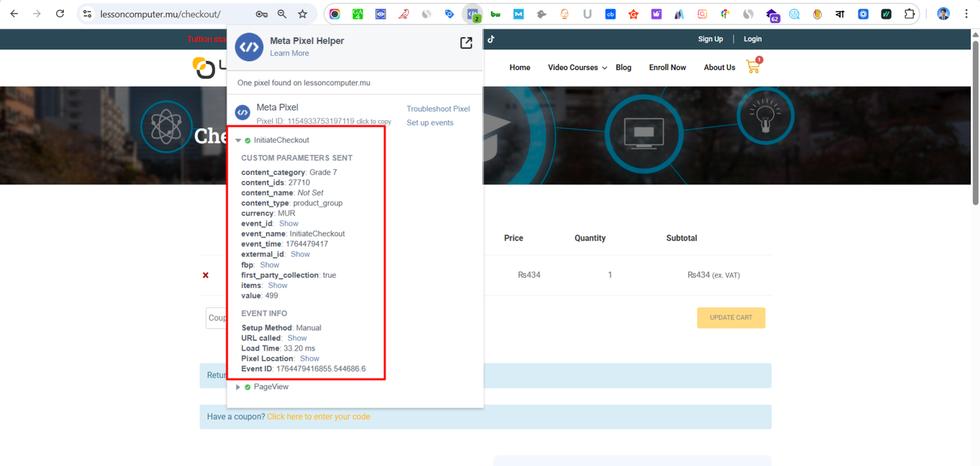The width and height of the screenshot is (980, 466).
Task: Click the zoom magnifier icon in address bar
Action: [282, 13]
